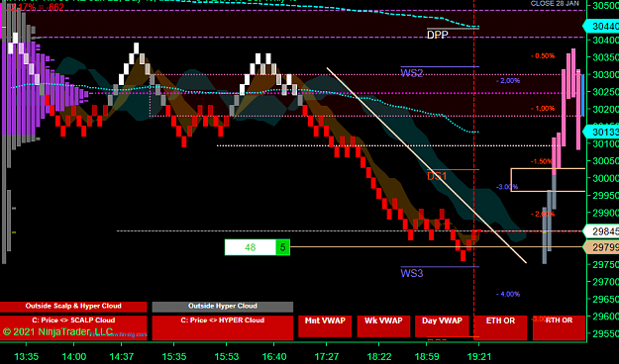Click the 30000 price axis label
Viewport: 619px width, 364px height.
[x=605, y=178]
